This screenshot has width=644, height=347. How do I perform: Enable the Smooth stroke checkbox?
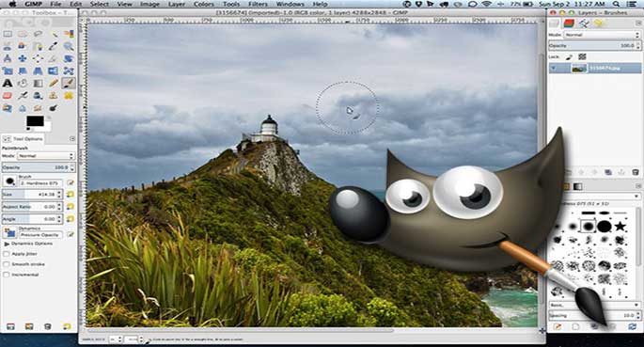tap(7, 264)
